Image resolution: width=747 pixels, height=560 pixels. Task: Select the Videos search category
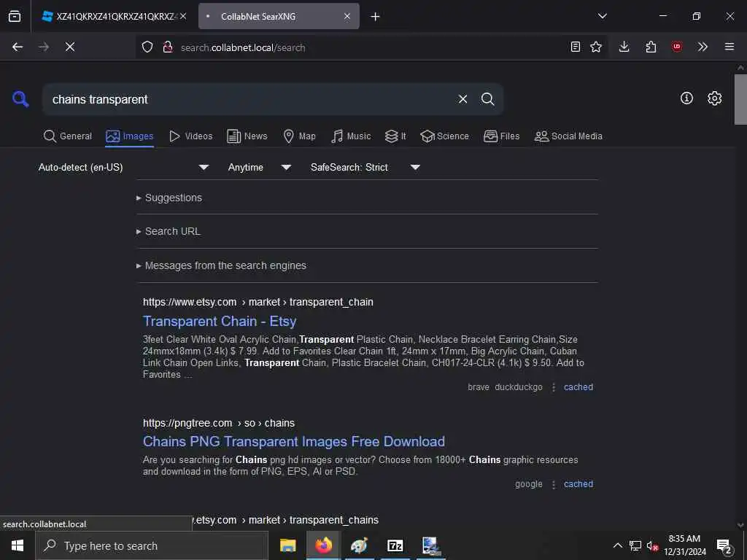coord(190,136)
